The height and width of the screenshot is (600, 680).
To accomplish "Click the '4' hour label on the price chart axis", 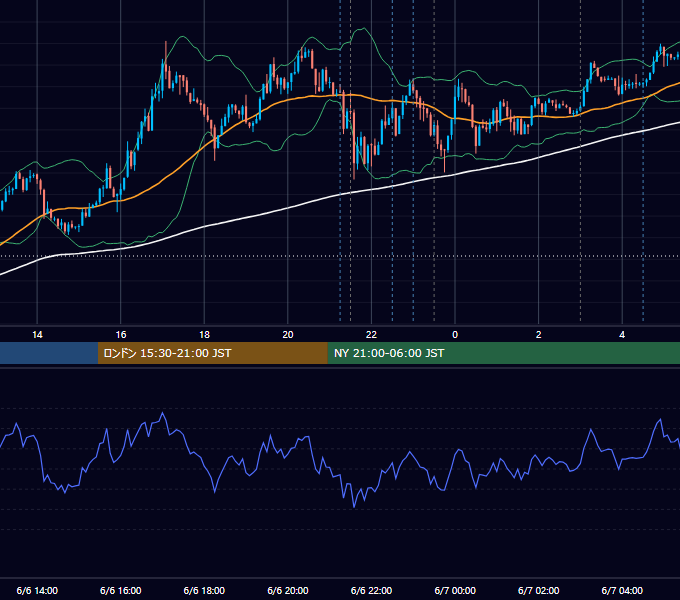I will [x=622, y=335].
